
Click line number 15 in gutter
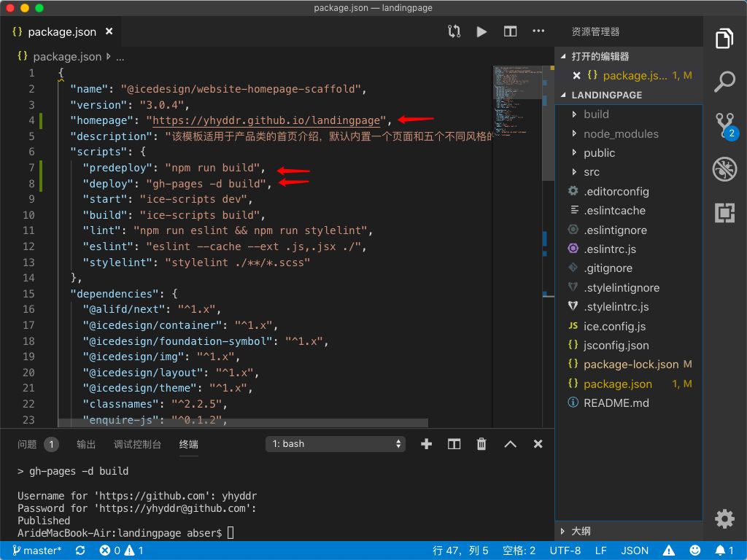click(28, 294)
